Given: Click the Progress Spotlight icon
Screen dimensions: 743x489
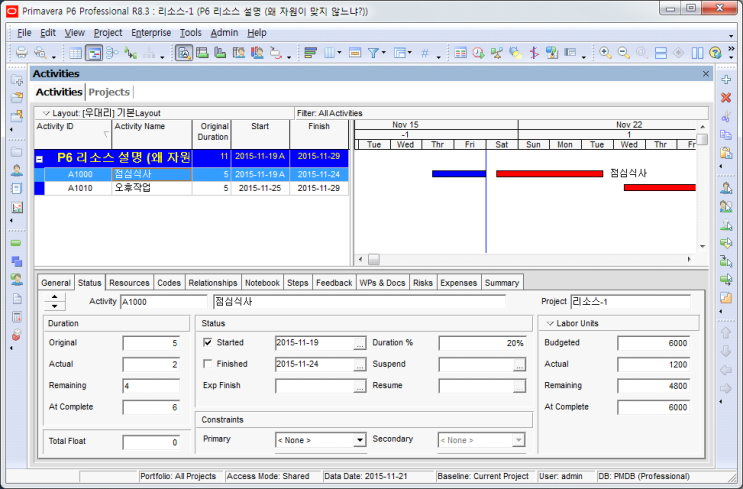Looking at the screenshot, I should click(x=515, y=53).
